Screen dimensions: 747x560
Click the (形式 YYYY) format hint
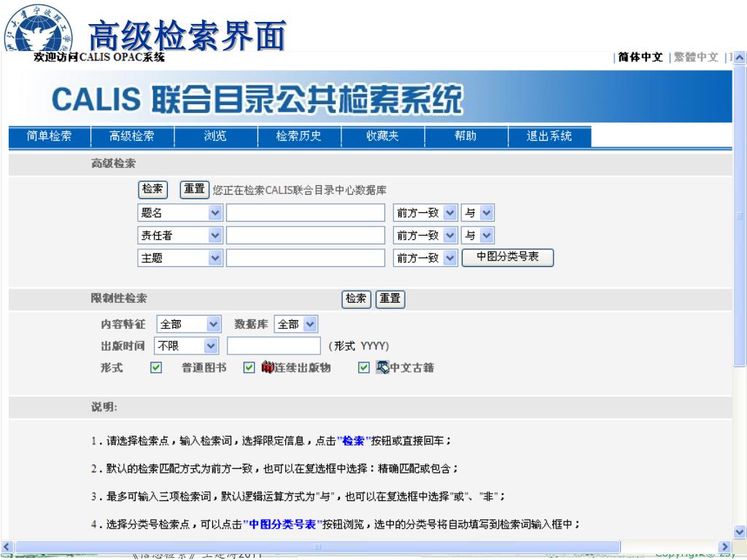pos(359,346)
